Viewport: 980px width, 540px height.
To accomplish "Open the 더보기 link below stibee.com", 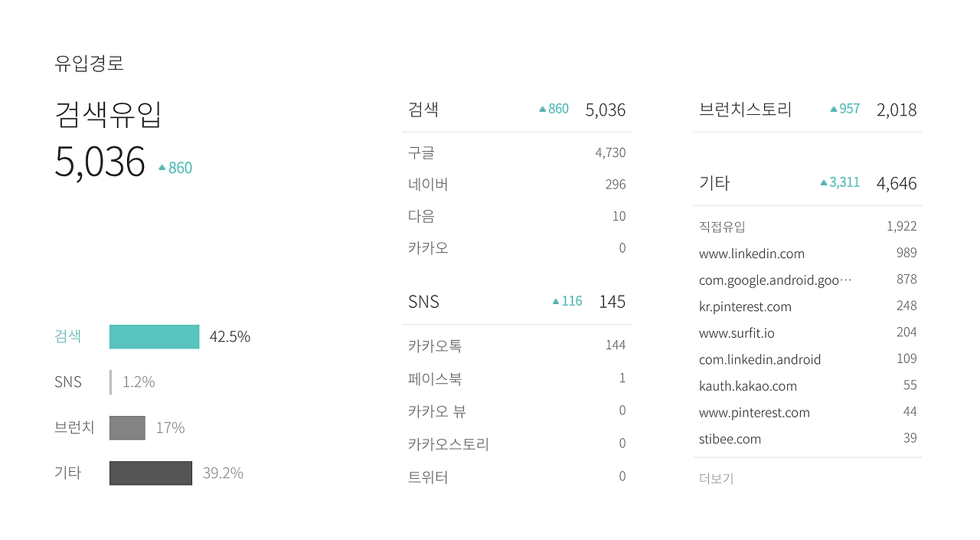I will point(716,477).
